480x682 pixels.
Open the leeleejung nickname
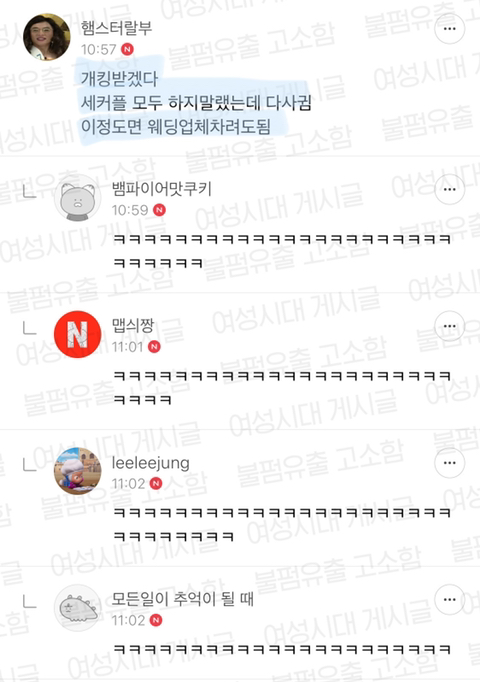[150, 463]
